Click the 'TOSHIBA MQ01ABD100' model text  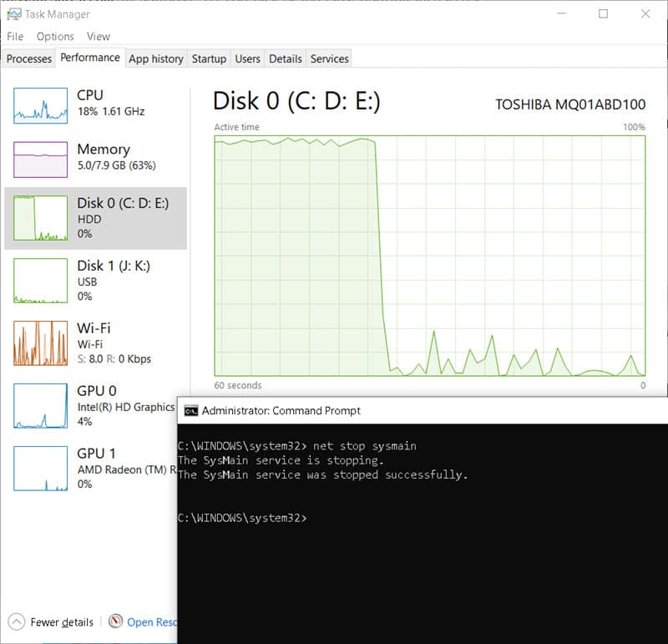[x=570, y=104]
